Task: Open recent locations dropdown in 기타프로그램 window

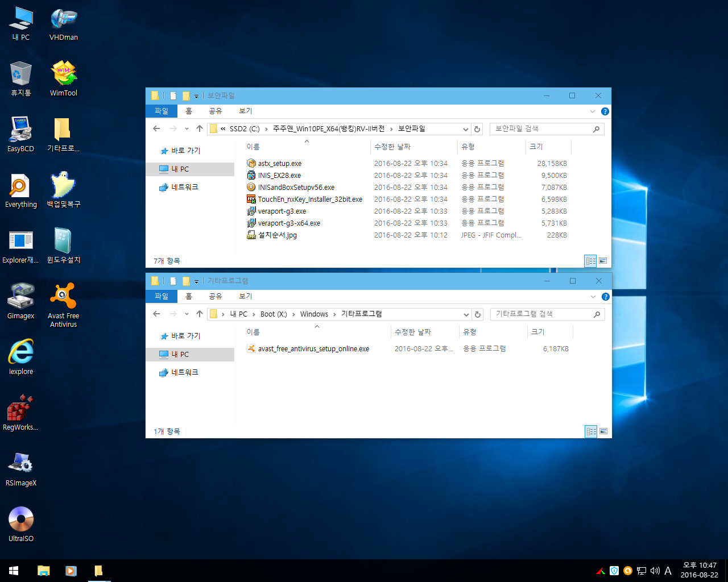Action: (187, 314)
